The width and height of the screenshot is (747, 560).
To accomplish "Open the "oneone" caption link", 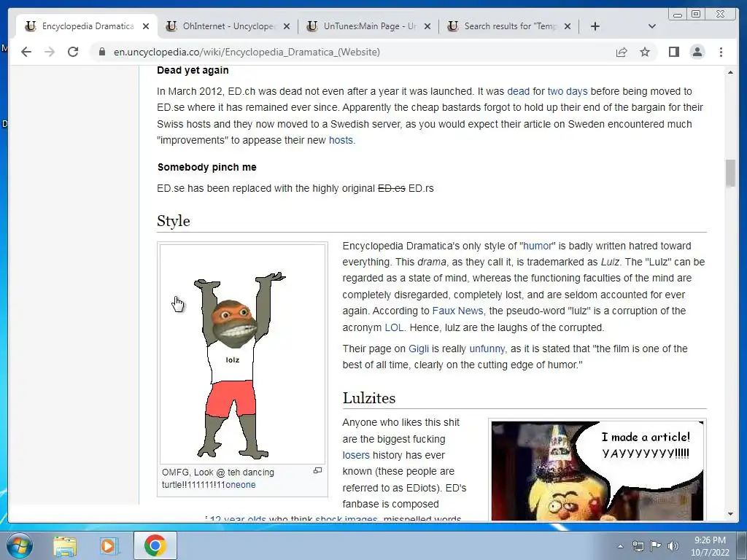I will 241,485.
